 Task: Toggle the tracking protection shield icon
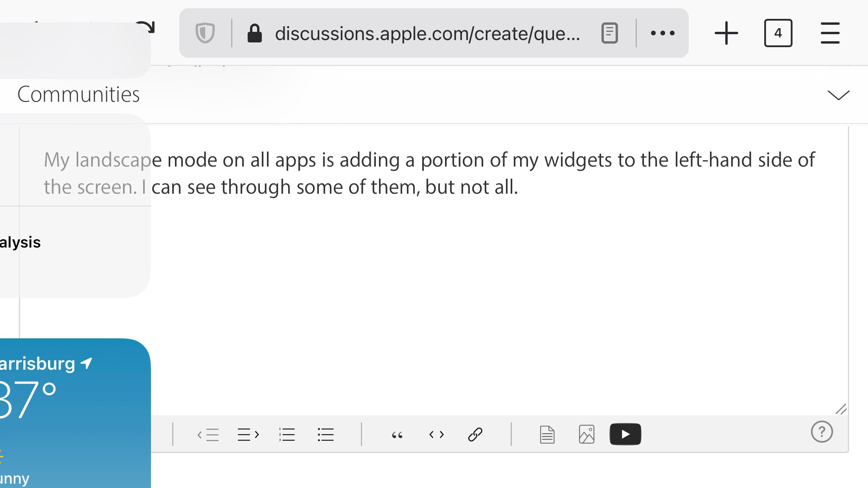(x=206, y=33)
